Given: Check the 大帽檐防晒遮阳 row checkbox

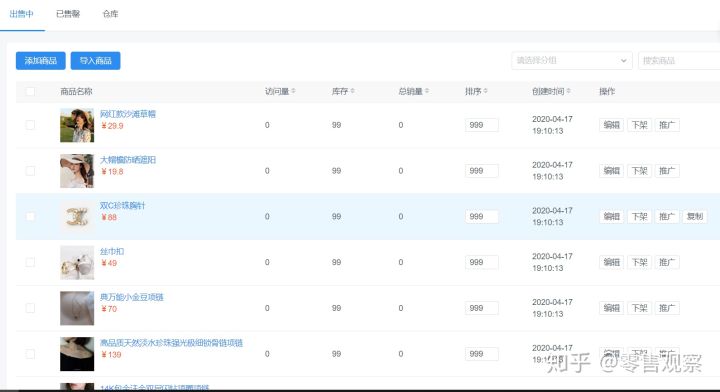Looking at the screenshot, I should coord(30,171).
